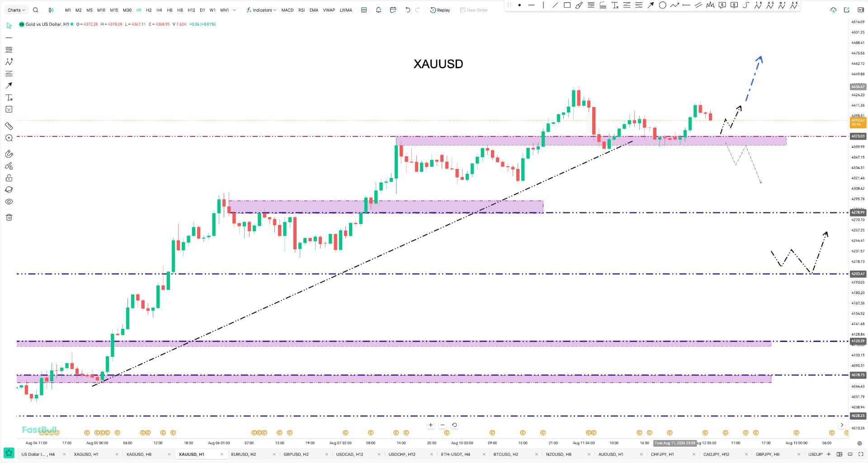Viewport: 868px width, 463px height.
Task: Reset the chart view
Action: coord(454,425)
